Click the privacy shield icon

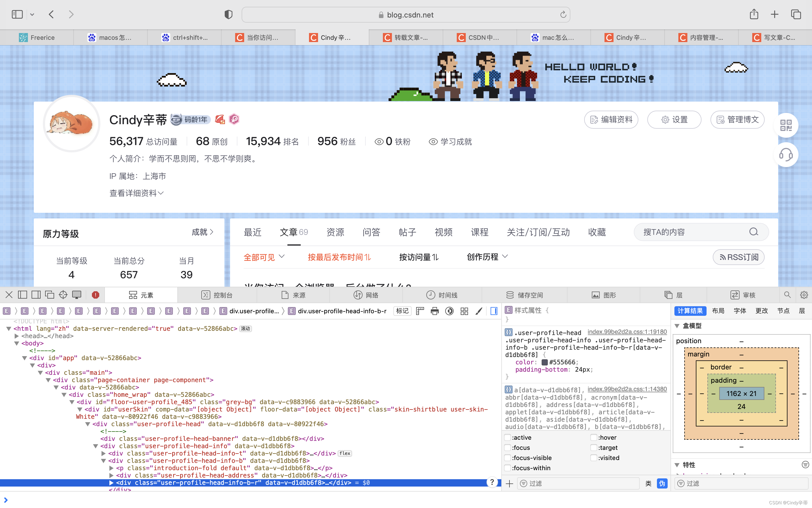[x=228, y=14]
